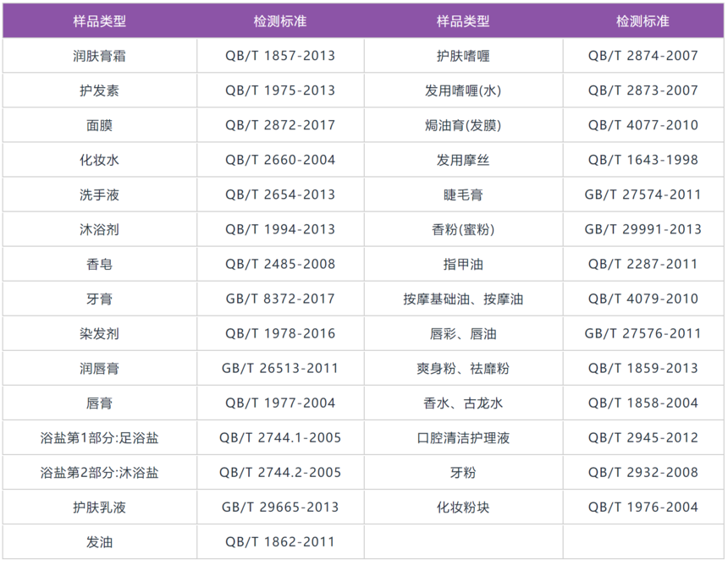Click the standard GB/T 29991-2013

643,229
